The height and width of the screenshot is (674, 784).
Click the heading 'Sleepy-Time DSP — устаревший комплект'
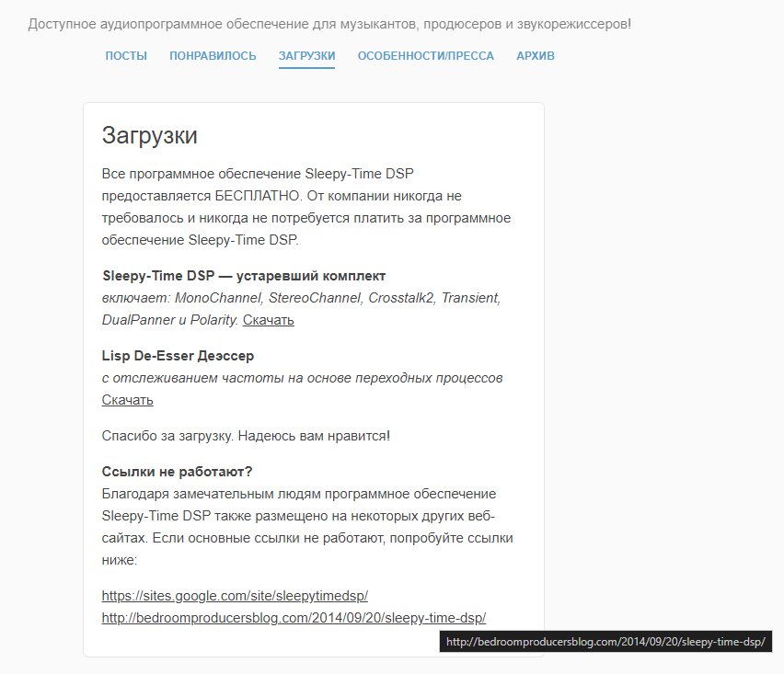[x=244, y=276]
